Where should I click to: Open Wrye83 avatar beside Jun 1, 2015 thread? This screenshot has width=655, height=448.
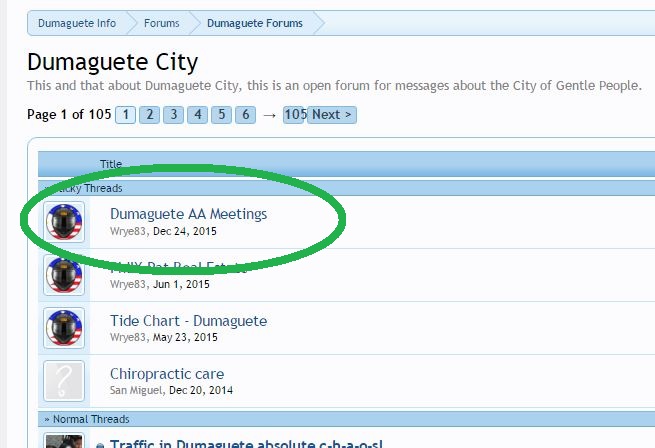(64, 275)
